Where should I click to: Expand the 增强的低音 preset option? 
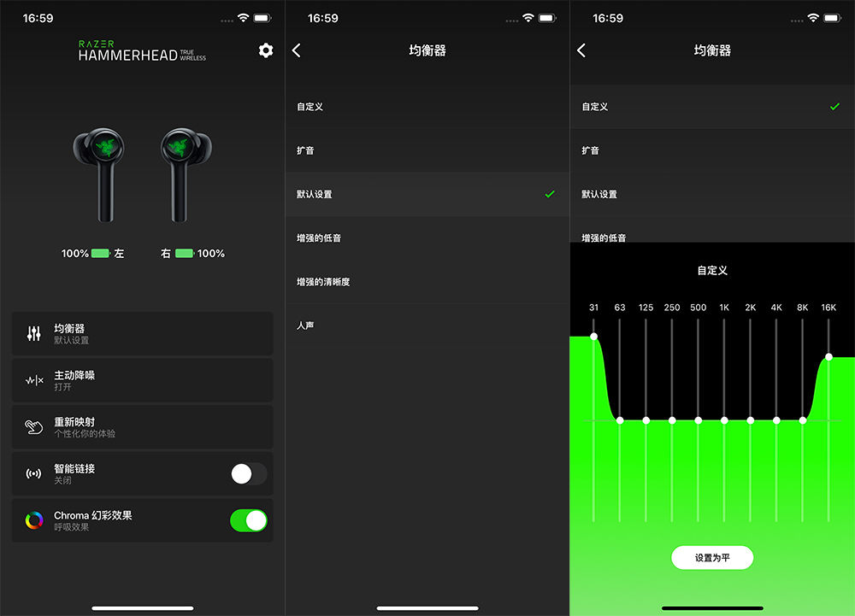pyautogui.click(x=427, y=238)
